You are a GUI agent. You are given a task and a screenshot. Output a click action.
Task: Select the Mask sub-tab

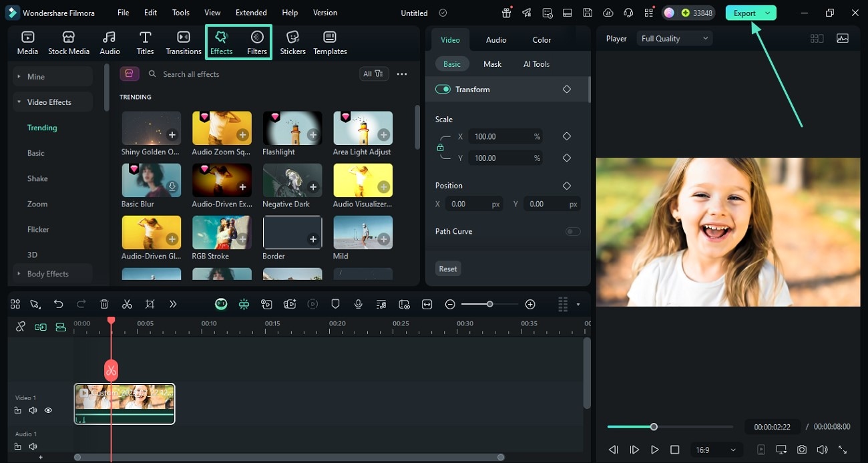(x=492, y=63)
